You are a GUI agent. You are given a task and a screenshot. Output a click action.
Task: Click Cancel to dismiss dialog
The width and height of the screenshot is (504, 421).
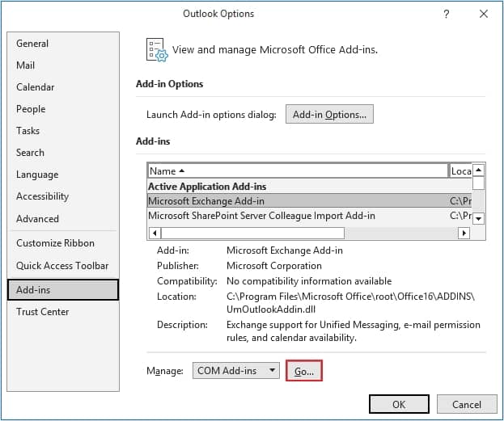[467, 404]
